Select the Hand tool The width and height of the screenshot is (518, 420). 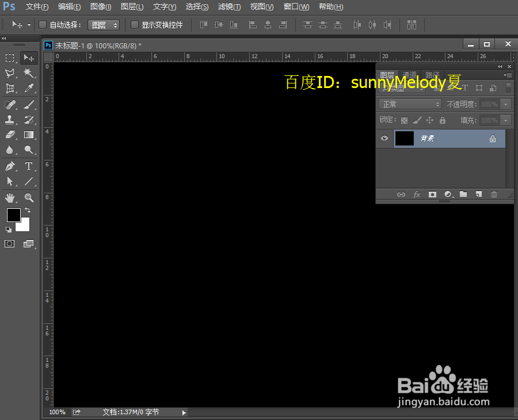(x=10, y=198)
